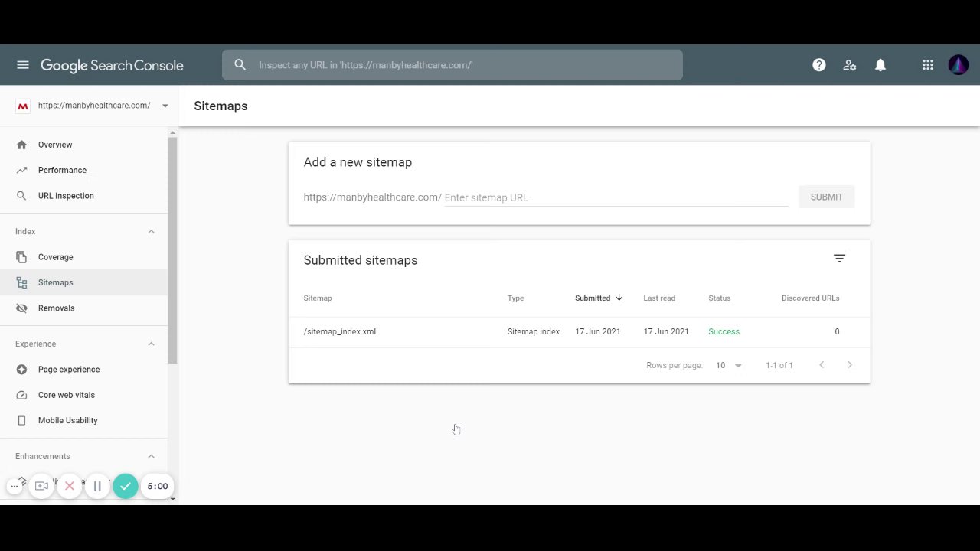Screen dimensions: 980x551
Task: Go to previous page of sitemaps
Action: point(822,365)
